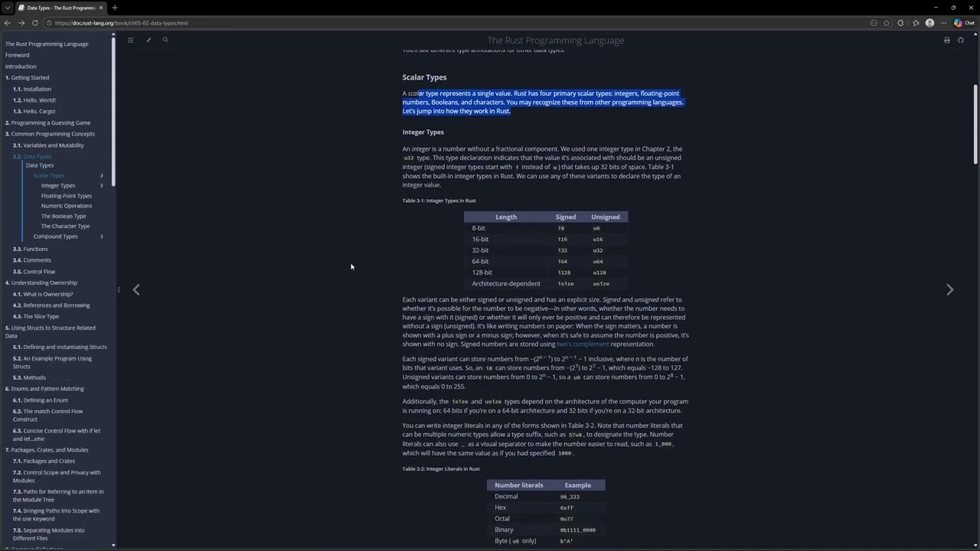Screen dimensions: 980x551
Task: Click The Rust Programming Language page title
Action: point(556,41)
